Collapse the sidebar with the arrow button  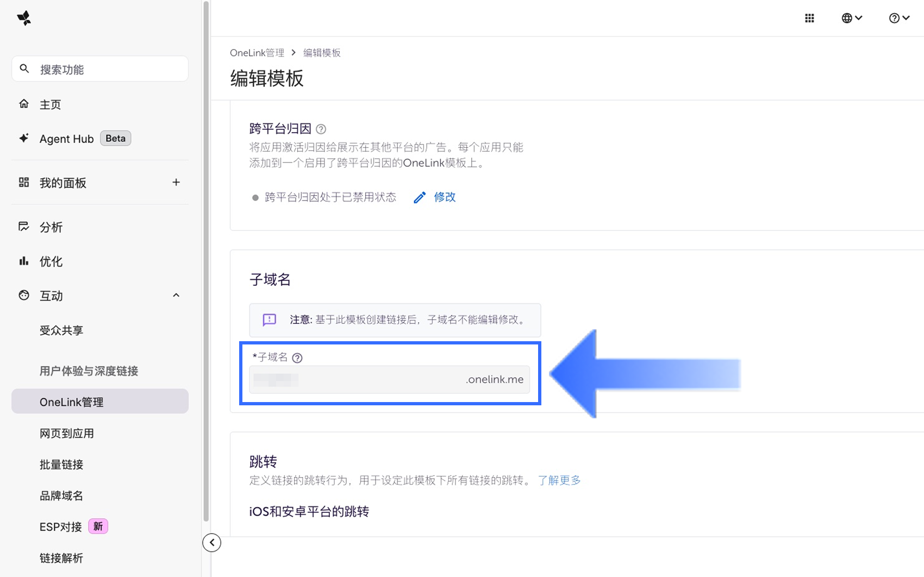(x=212, y=542)
